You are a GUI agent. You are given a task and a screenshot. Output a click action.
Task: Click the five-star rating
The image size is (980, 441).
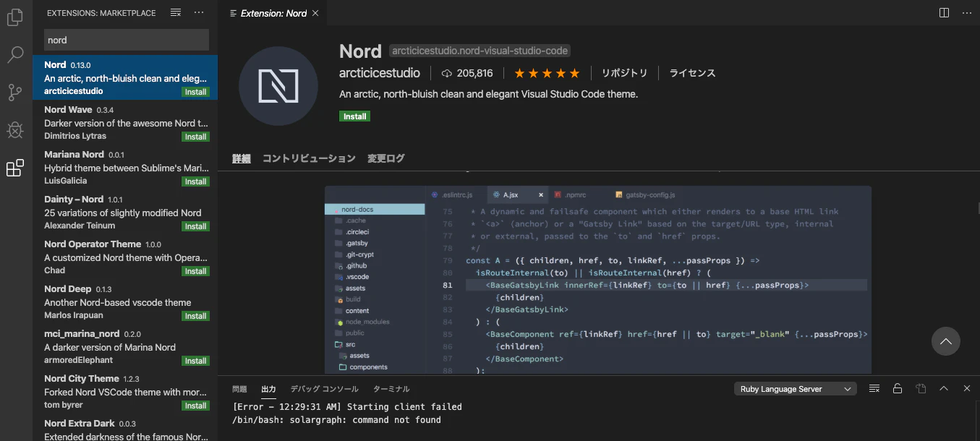pos(547,73)
